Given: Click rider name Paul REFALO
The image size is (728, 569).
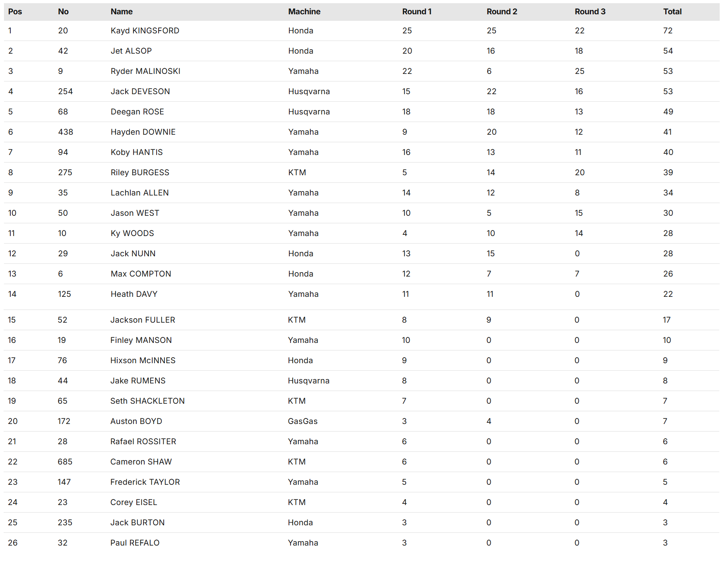Looking at the screenshot, I should 135,543.
